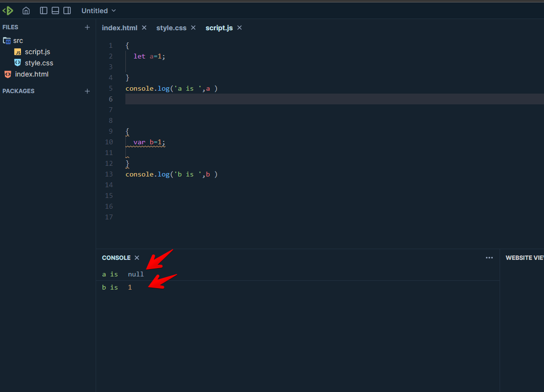Image resolution: width=544 pixels, height=392 pixels.
Task: Click the PlayCode logo icon
Action: pyautogui.click(x=8, y=10)
